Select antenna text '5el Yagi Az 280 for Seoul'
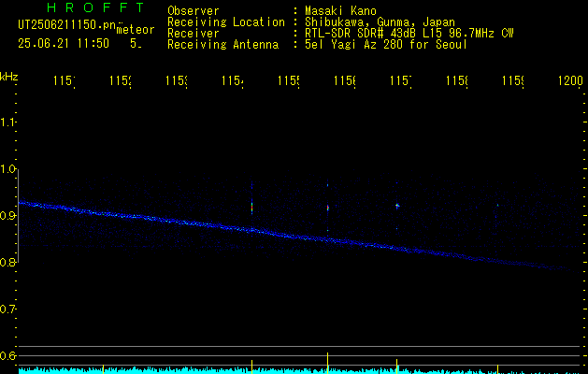 point(386,45)
